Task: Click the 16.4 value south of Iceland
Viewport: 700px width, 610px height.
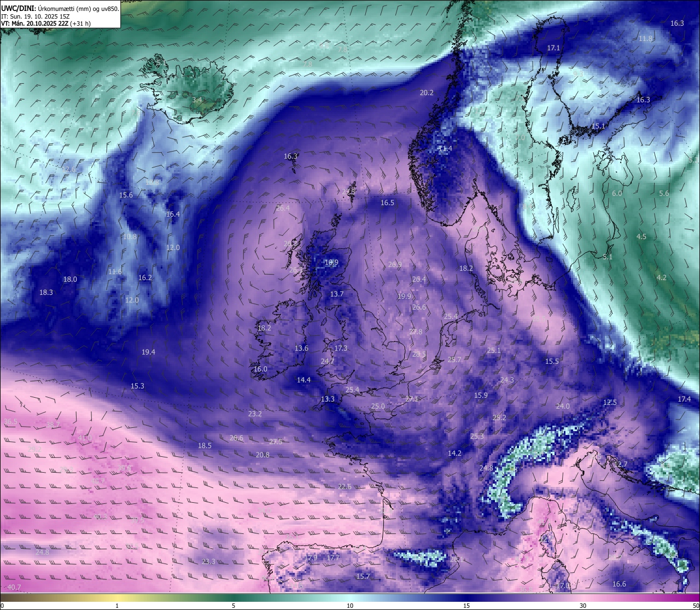Action: (173, 214)
